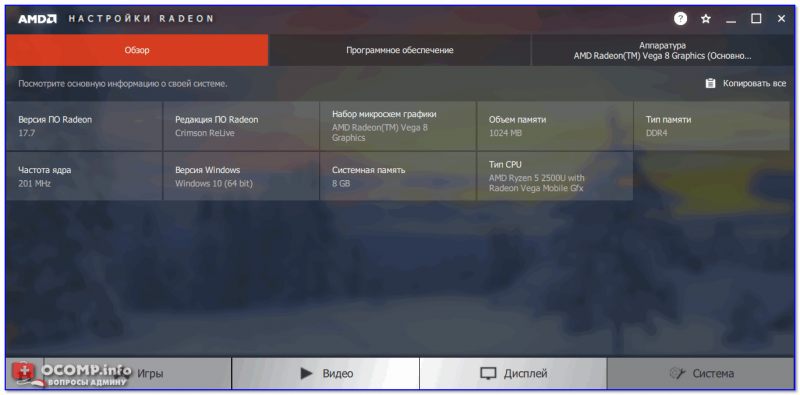Click the gear-wrench icon on Система tab
This screenshot has width=800, height=395.
click(677, 374)
